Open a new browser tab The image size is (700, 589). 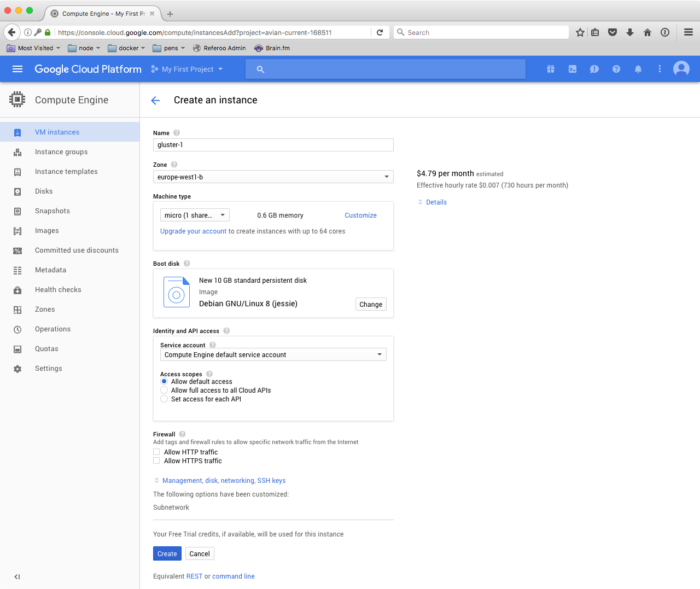(170, 14)
